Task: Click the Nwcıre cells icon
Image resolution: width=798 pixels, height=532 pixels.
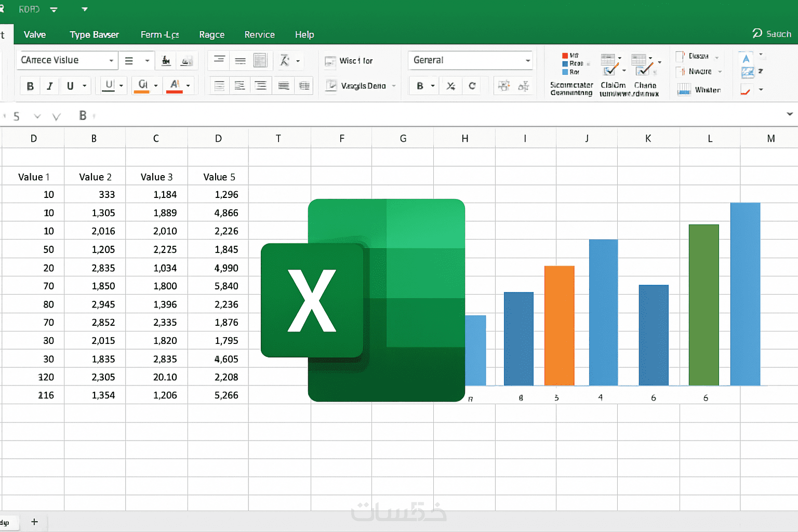Action: [x=681, y=72]
